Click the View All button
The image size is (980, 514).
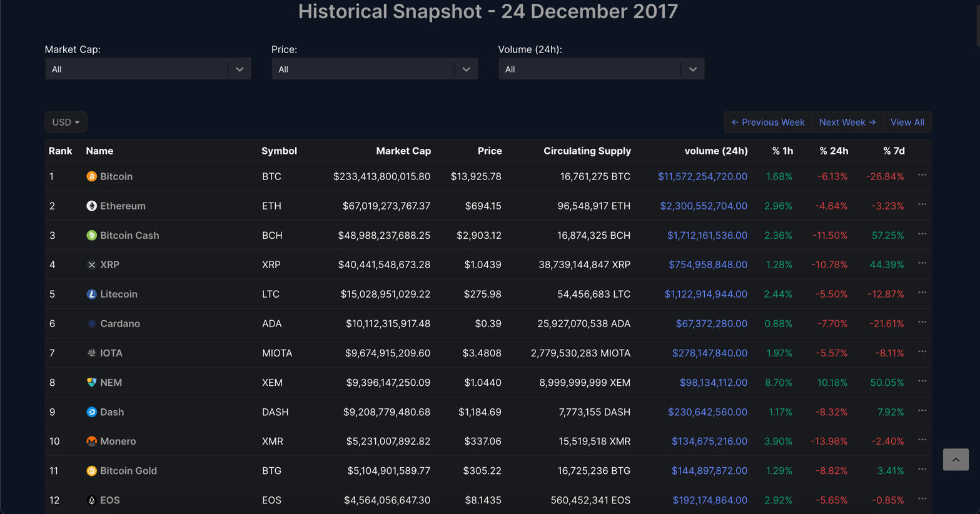[907, 123]
